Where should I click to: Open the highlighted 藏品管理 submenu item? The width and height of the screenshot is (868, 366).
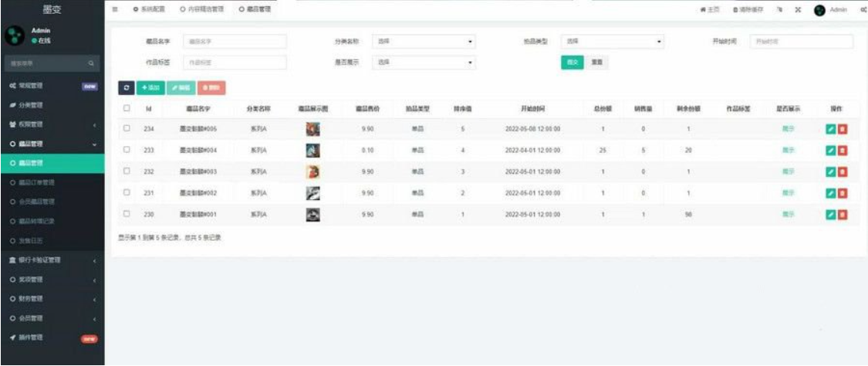point(52,164)
